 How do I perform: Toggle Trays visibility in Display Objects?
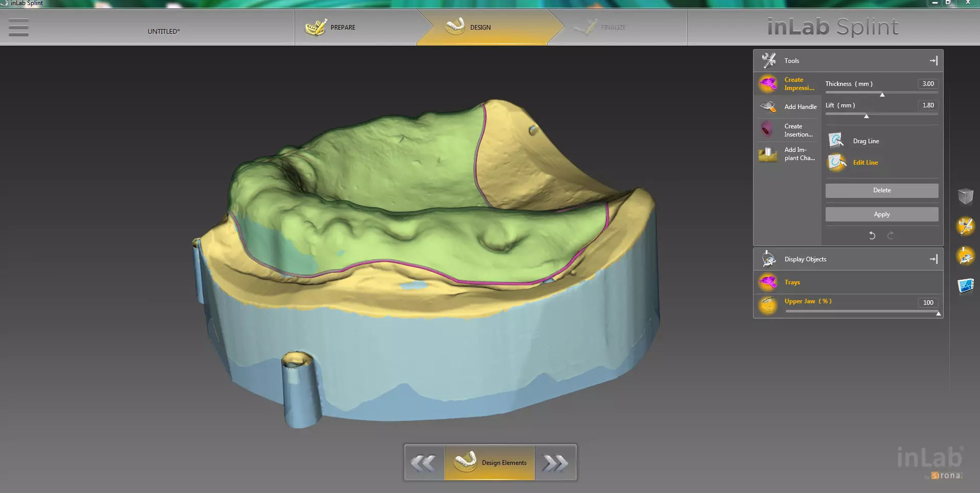769,282
